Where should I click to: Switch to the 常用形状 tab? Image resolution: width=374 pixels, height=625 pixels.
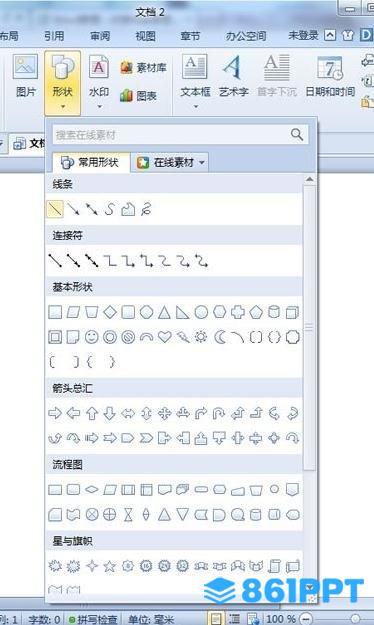pos(90,162)
